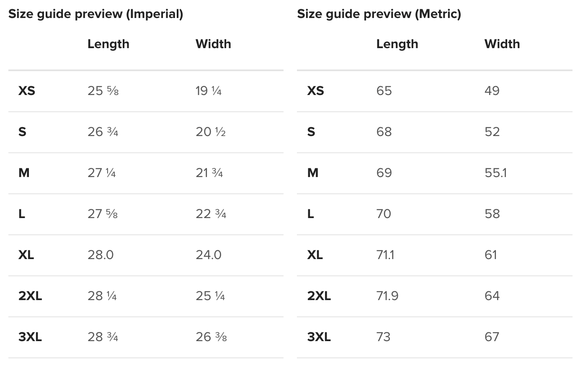Select the XS row label in Imperial table

(27, 91)
